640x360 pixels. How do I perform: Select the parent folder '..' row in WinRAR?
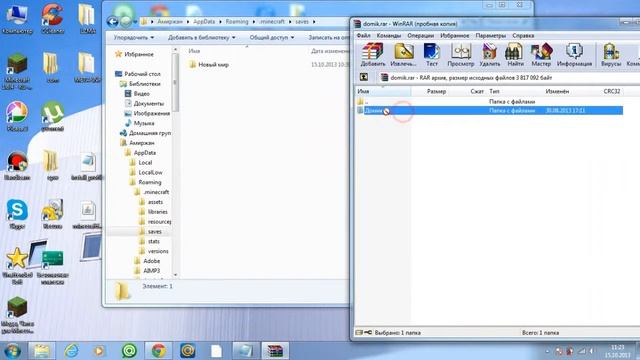pyautogui.click(x=489, y=101)
